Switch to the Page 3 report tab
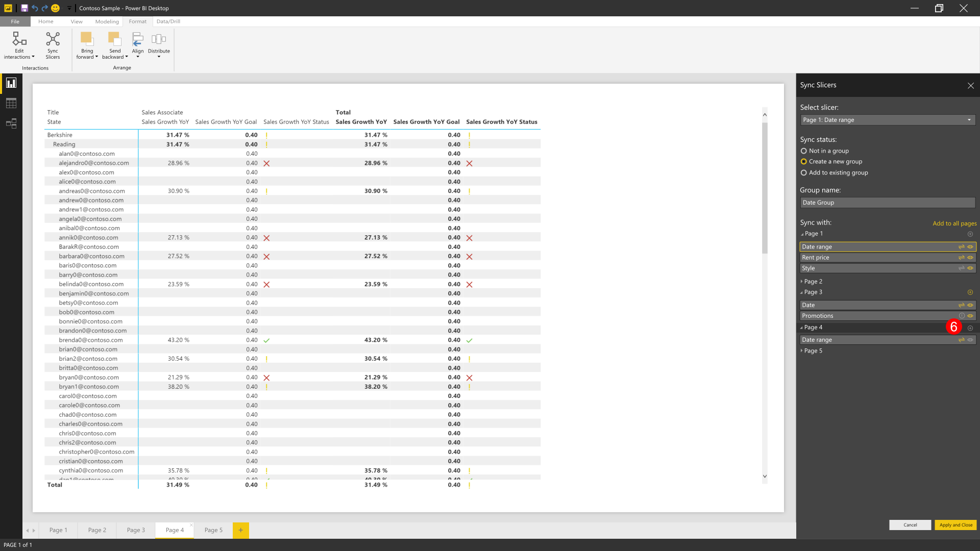This screenshot has height=551, width=980. pyautogui.click(x=136, y=530)
